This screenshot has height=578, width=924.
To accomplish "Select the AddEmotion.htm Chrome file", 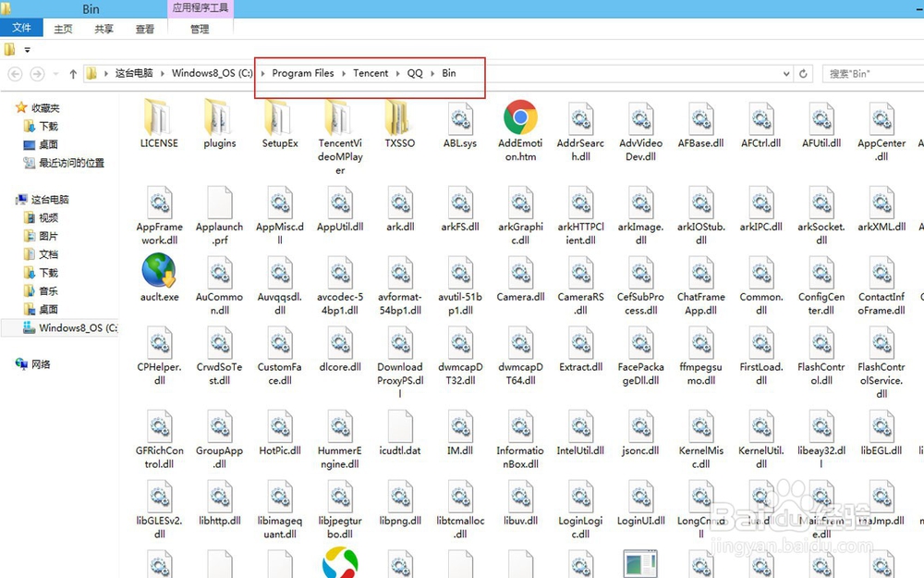I will click(x=520, y=130).
